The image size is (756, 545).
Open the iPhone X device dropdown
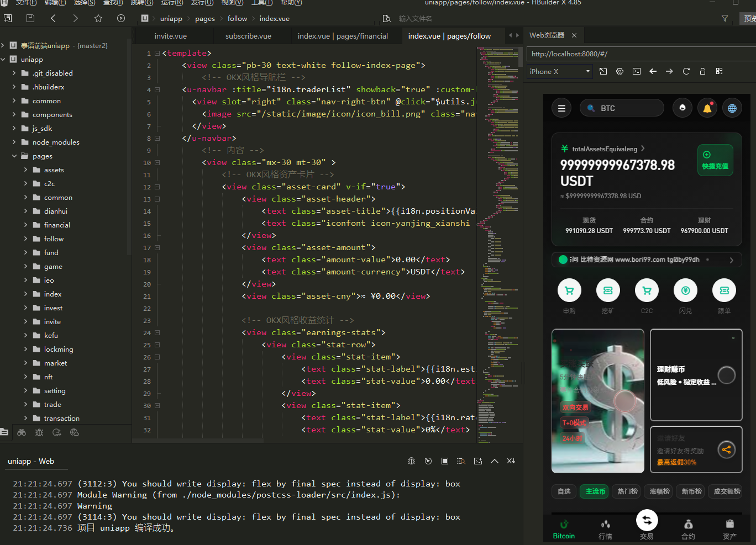point(559,71)
